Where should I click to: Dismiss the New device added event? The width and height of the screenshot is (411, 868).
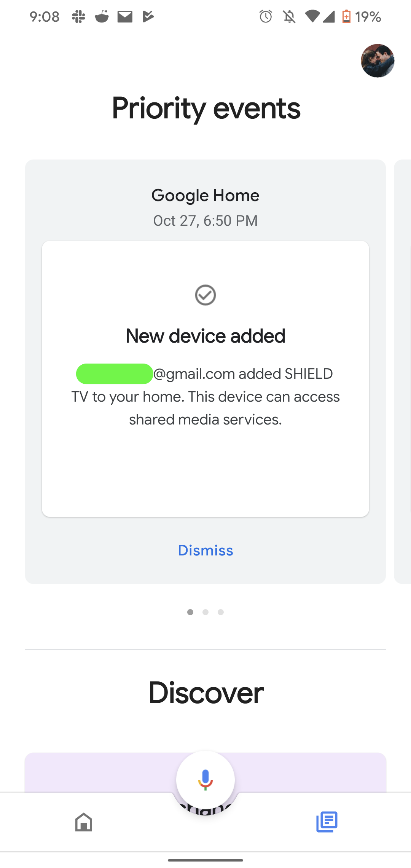[205, 550]
